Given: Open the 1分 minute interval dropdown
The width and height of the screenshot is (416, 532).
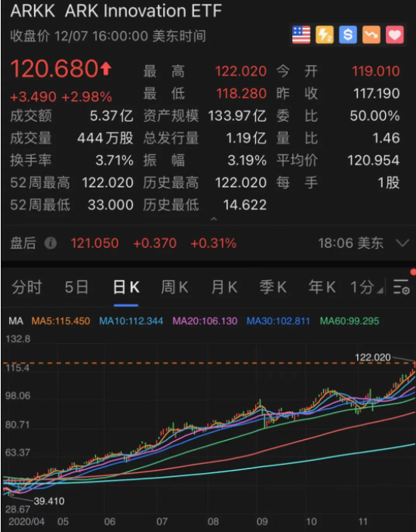Looking at the screenshot, I should coord(366,287).
